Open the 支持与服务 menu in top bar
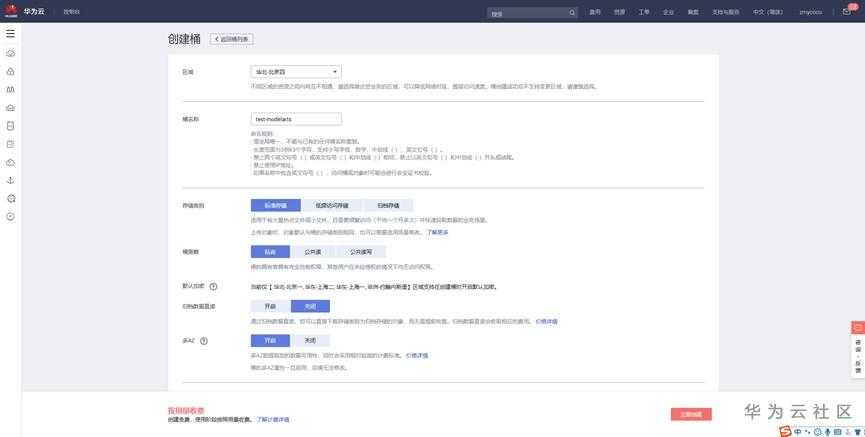The width and height of the screenshot is (865, 437). click(725, 12)
